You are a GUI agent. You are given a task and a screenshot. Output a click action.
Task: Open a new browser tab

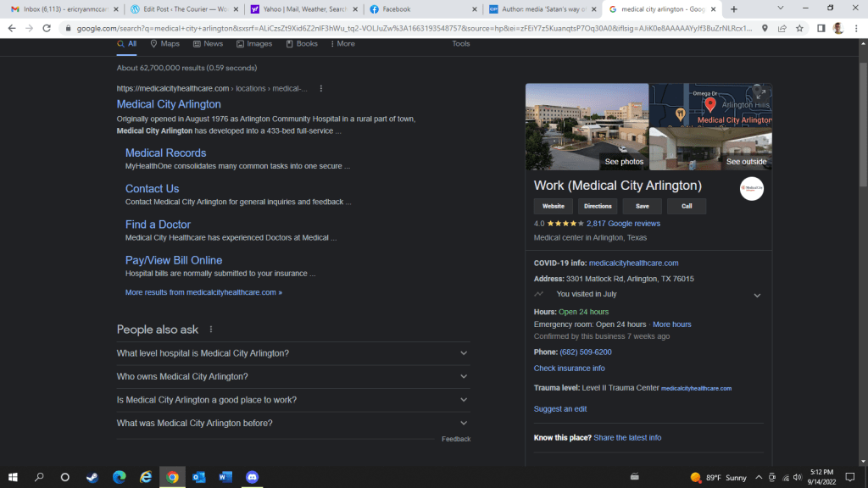733,9
